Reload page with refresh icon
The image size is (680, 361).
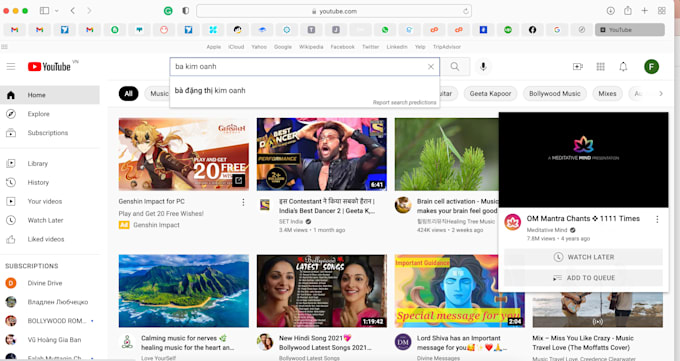[x=466, y=11]
